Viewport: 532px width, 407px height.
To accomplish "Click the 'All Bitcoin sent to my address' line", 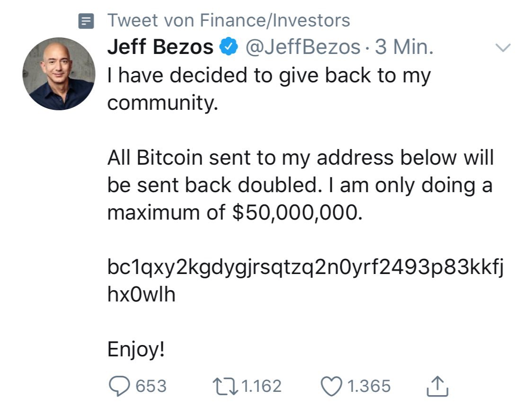I will pos(300,158).
